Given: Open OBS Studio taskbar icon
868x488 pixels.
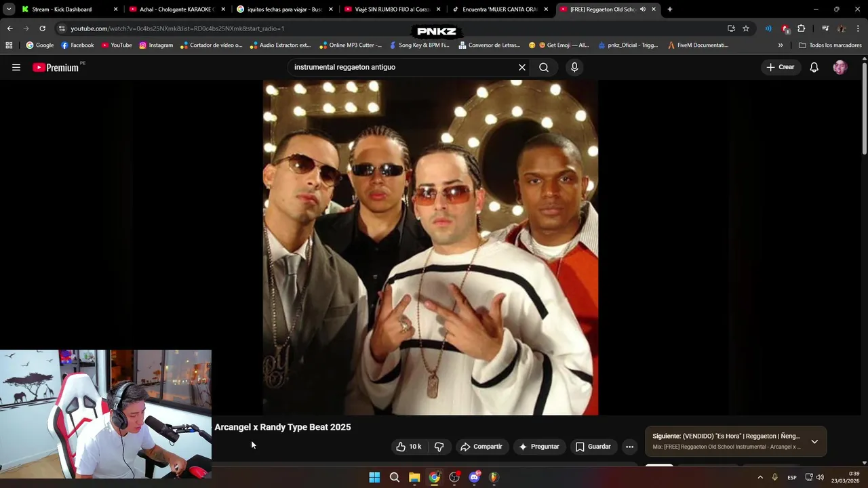Looking at the screenshot, I should (x=454, y=477).
